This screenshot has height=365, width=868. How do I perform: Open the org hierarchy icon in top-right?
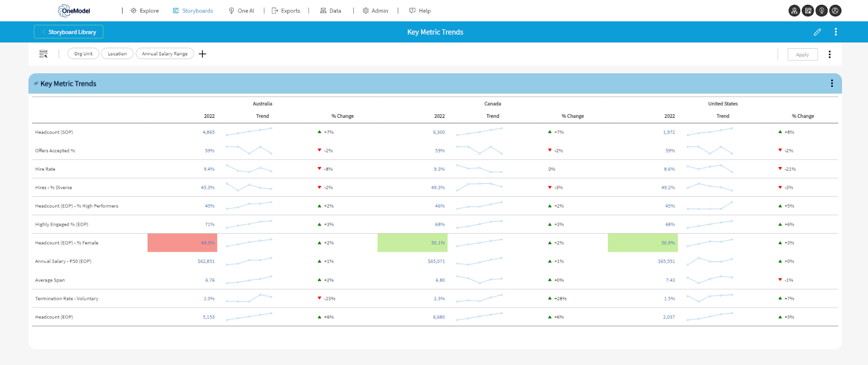coord(794,10)
